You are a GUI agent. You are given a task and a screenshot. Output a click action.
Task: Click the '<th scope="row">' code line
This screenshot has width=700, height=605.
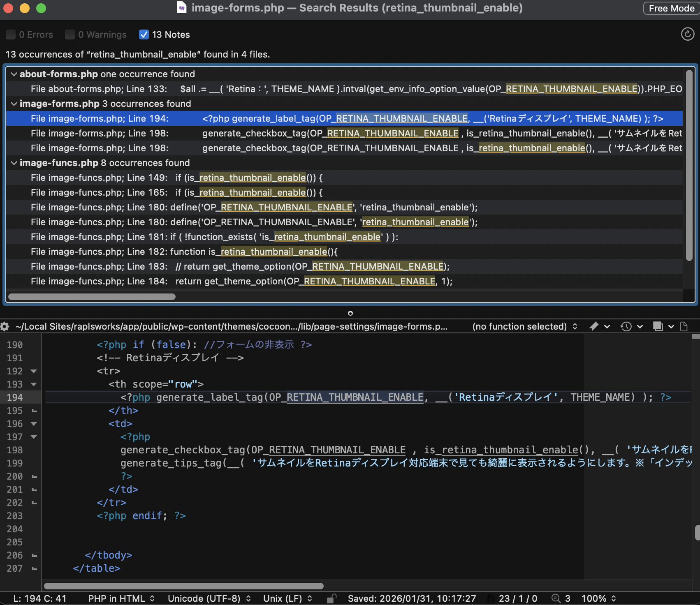(156, 384)
